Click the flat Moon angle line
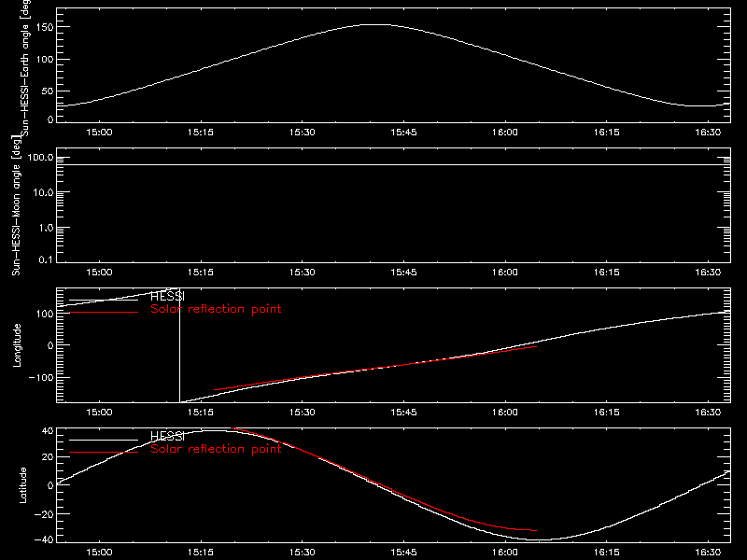The width and height of the screenshot is (747, 560). 393,165
